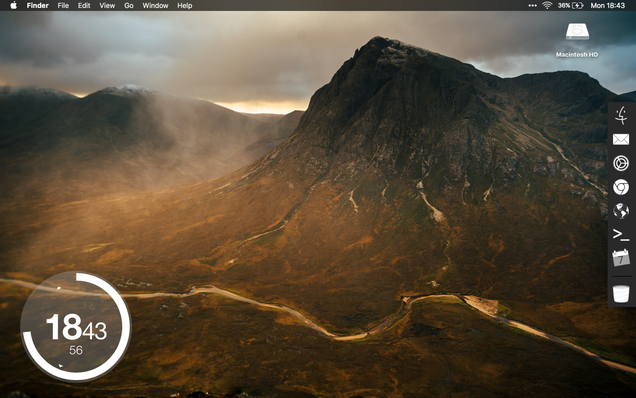
Task: Select the Macintosh HD desktop drive
Action: (x=577, y=40)
